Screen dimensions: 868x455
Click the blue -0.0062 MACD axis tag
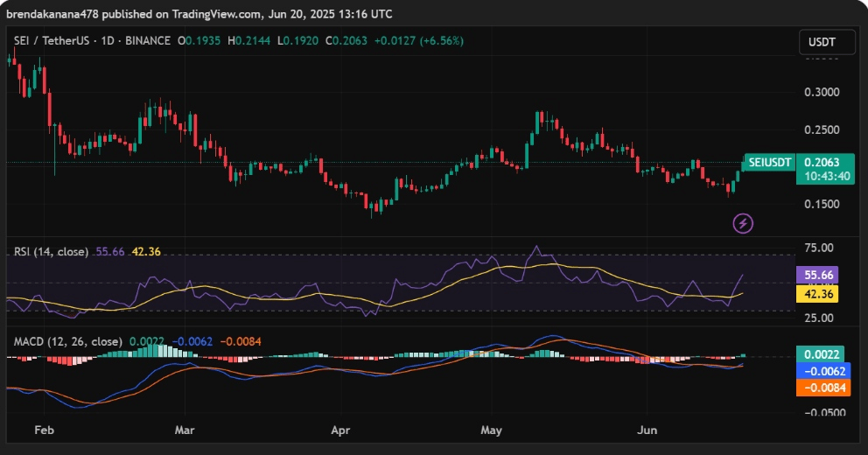tap(821, 371)
